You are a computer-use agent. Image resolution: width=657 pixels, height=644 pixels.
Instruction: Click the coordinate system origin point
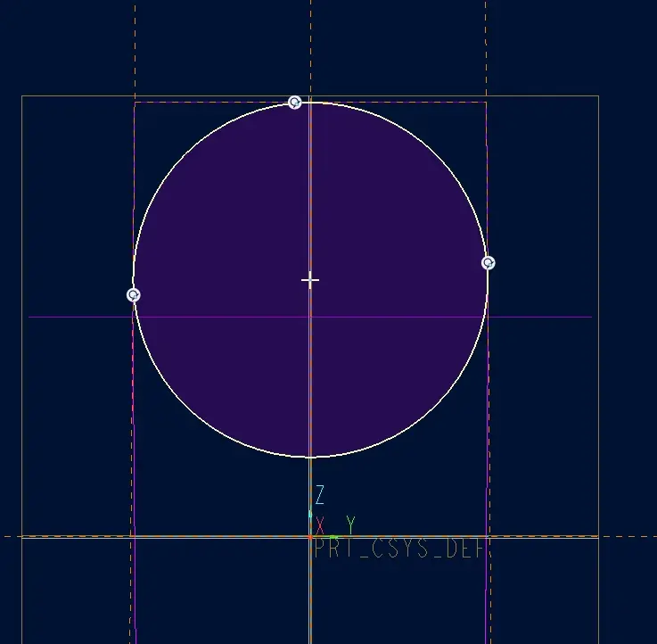[310, 537]
